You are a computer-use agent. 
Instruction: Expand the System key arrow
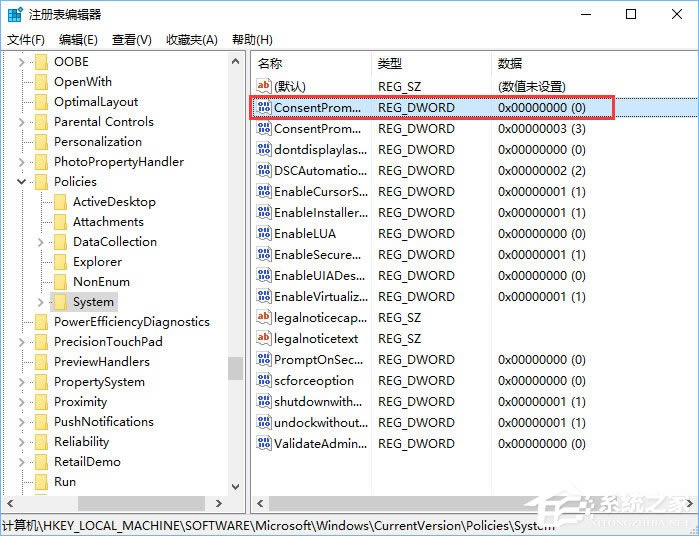tap(41, 302)
